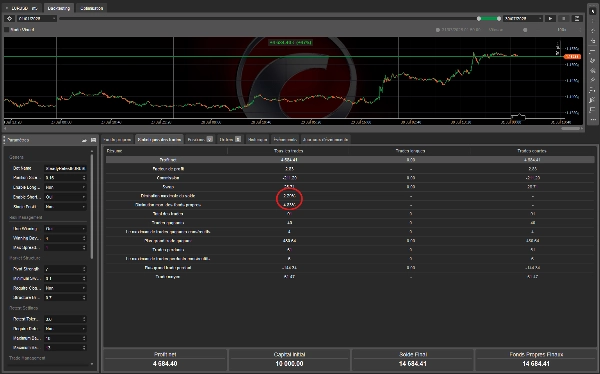
Task: Click the visual mode speed slider handle
Action: pos(525,29)
